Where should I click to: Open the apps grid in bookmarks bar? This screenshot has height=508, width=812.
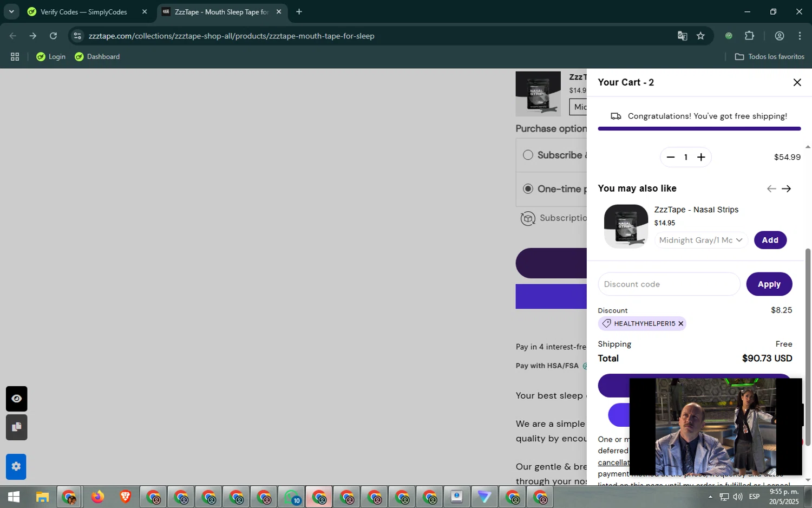15,57
